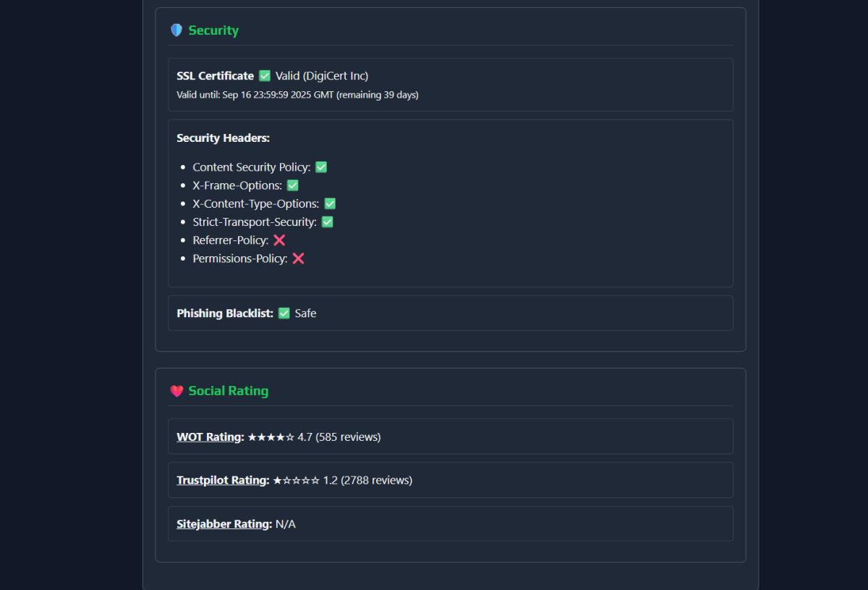Click the SSL Certificate green checkmark icon

[x=265, y=76]
